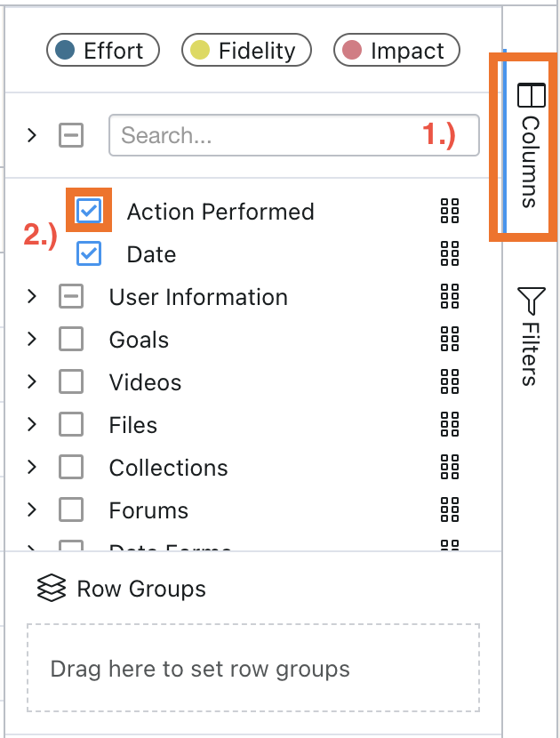
Task: Click the Effort legend pill
Action: coord(103,51)
